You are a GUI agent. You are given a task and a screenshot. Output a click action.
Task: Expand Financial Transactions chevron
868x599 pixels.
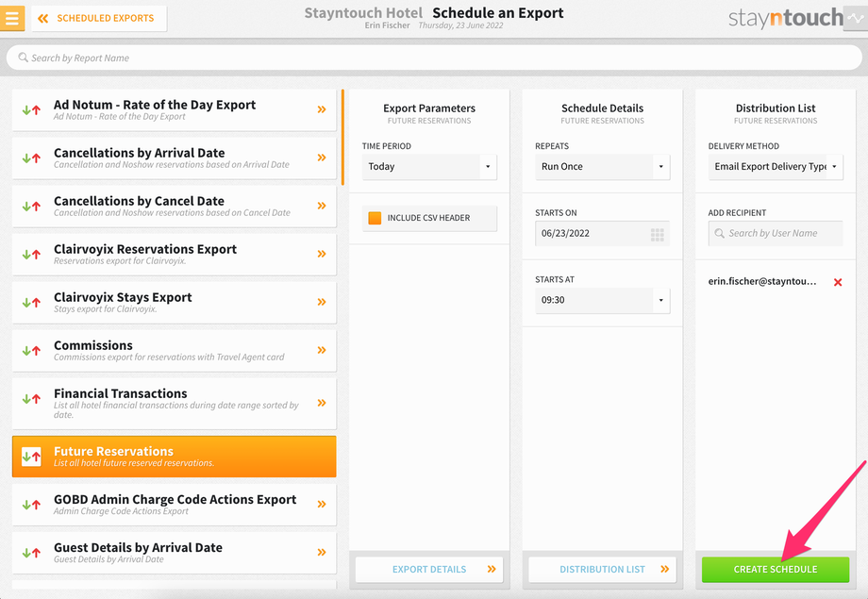point(322,403)
